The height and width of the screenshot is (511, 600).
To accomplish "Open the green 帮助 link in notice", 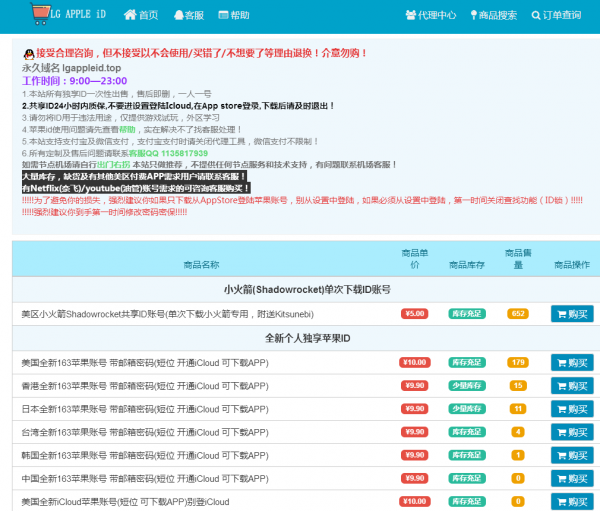I will 127,129.
